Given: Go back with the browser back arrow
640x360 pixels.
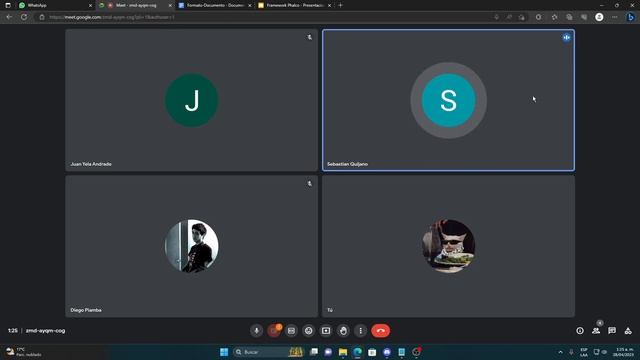Looking at the screenshot, I should click(x=9, y=17).
